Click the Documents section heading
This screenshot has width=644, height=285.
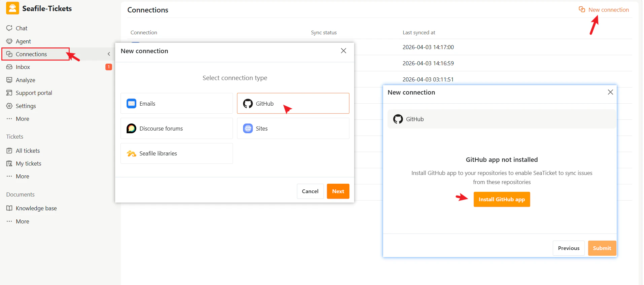tap(20, 194)
